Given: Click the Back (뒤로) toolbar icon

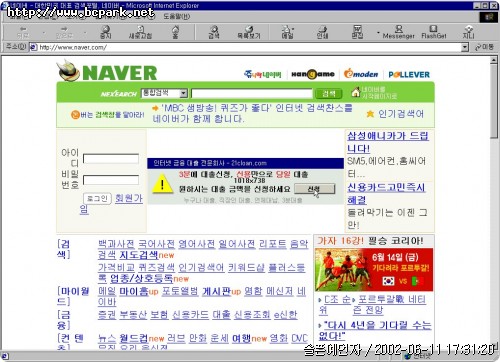Looking at the screenshot, I should [x=23, y=32].
